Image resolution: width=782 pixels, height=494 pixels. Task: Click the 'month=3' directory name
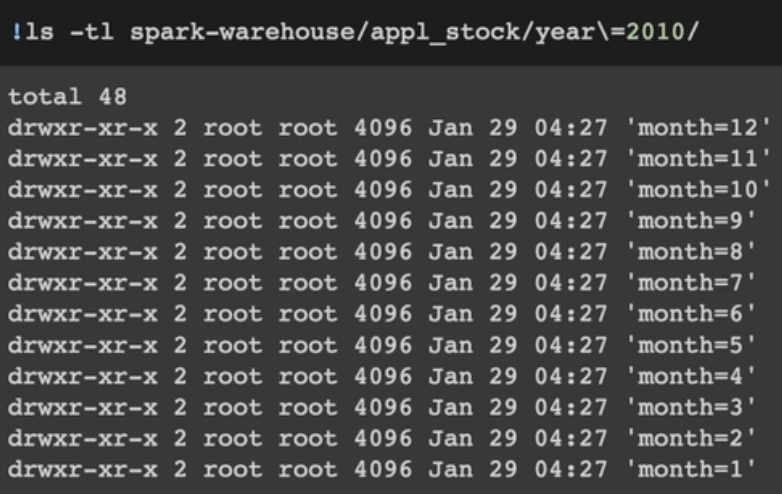tap(690, 408)
